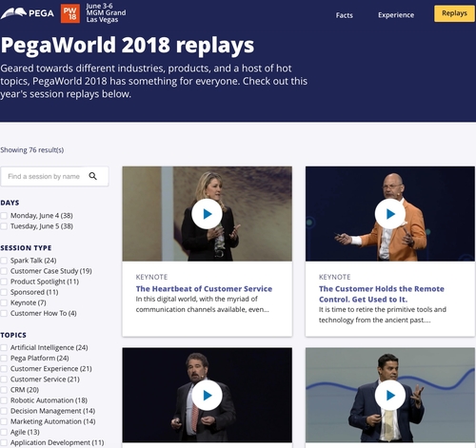The width and height of the screenshot is (476, 448).
Task: Open The Heartbeat of Customer Service link
Action: pos(204,288)
